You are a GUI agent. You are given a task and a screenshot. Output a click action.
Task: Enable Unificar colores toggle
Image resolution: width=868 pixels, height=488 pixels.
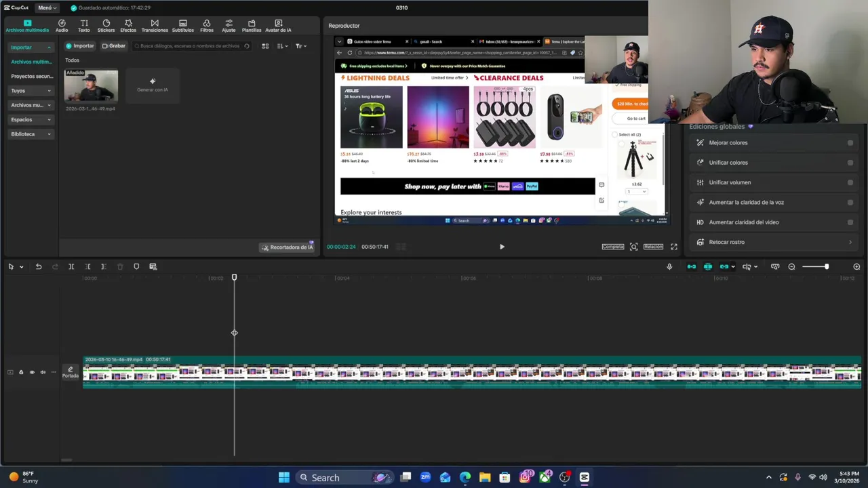pos(850,163)
